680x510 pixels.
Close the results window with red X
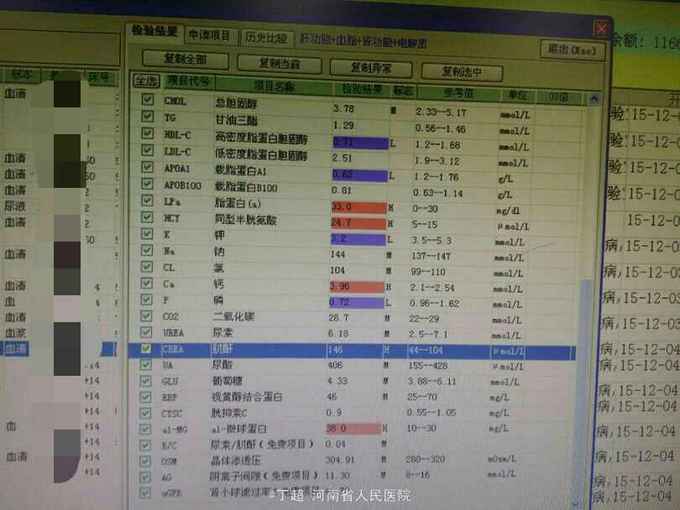tap(601, 28)
